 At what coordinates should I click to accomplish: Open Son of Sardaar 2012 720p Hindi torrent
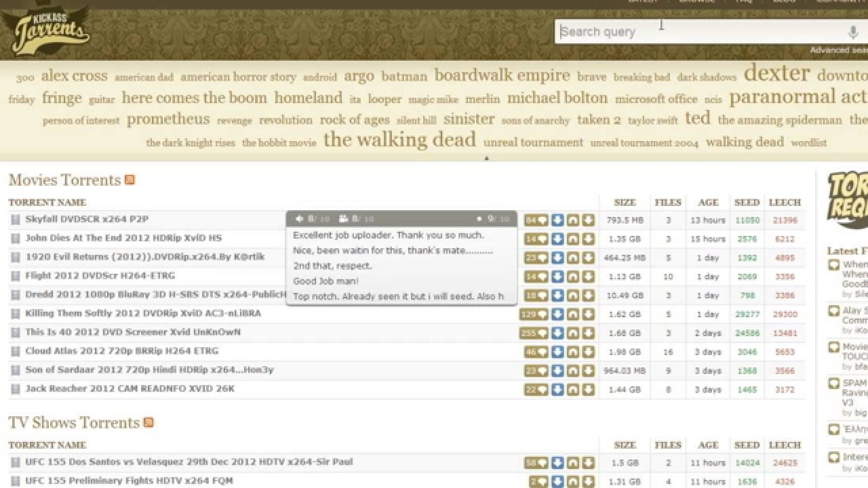click(149, 370)
